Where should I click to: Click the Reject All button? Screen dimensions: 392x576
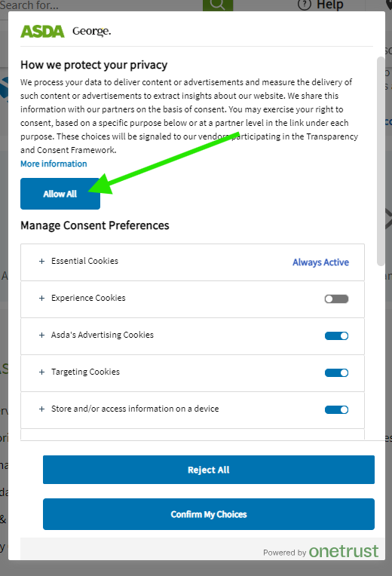[x=209, y=470]
